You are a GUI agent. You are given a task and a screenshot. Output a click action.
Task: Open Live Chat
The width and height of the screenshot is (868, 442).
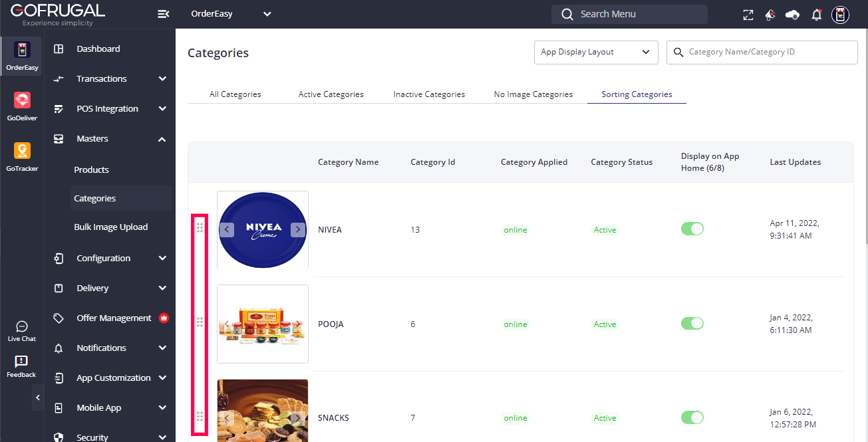click(22, 330)
